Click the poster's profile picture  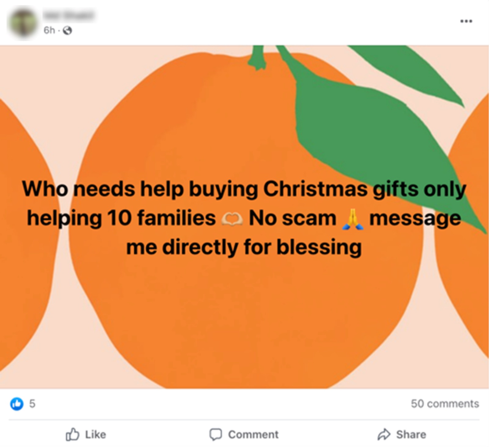click(x=23, y=23)
